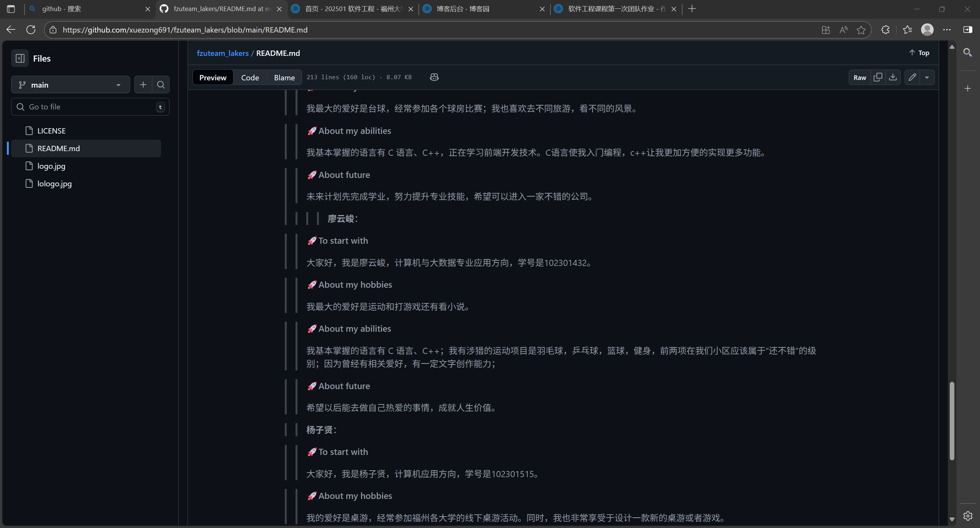
Task: Add a new file with the plus icon
Action: [x=143, y=85]
